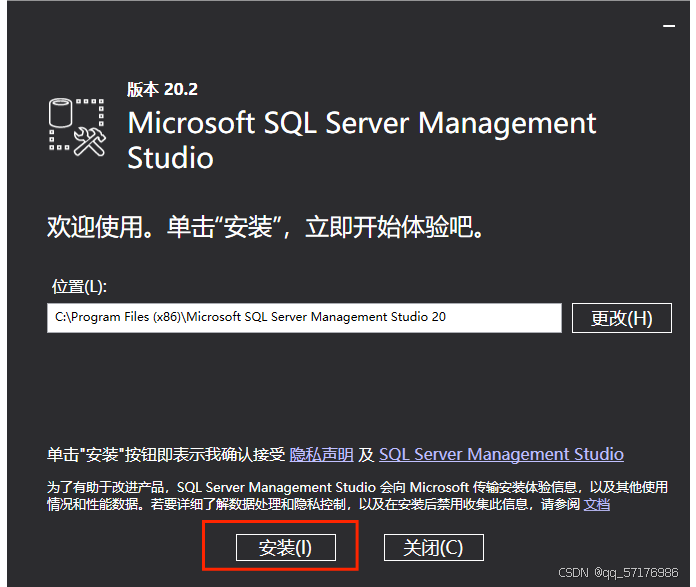Click the Microsoft SQL Server Management Studio title

tap(361, 139)
